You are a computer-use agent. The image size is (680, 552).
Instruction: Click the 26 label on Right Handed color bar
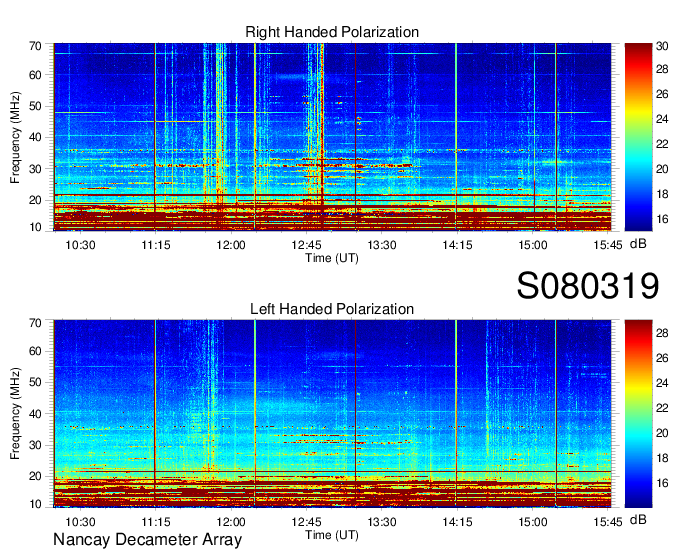tap(662, 94)
